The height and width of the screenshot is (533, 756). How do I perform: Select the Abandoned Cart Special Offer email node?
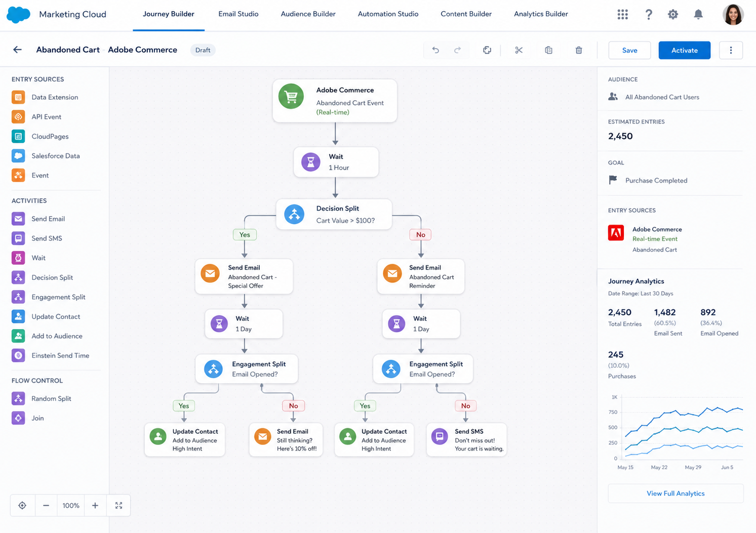pyautogui.click(x=244, y=276)
